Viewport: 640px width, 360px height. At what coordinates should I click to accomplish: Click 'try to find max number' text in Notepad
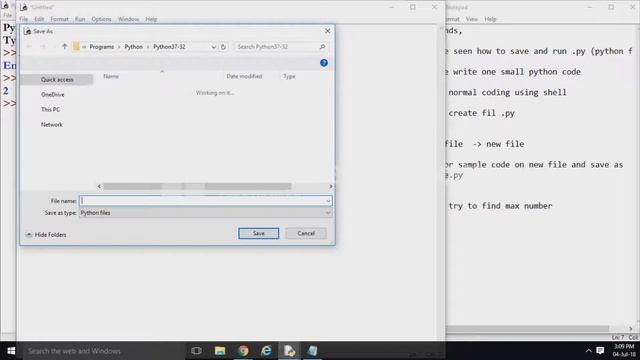pos(500,206)
